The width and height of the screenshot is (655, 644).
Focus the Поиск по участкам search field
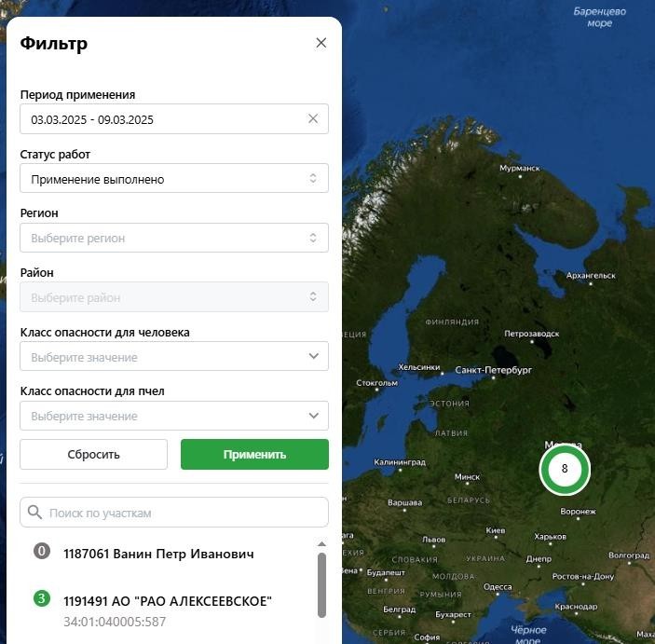pyautogui.click(x=182, y=513)
